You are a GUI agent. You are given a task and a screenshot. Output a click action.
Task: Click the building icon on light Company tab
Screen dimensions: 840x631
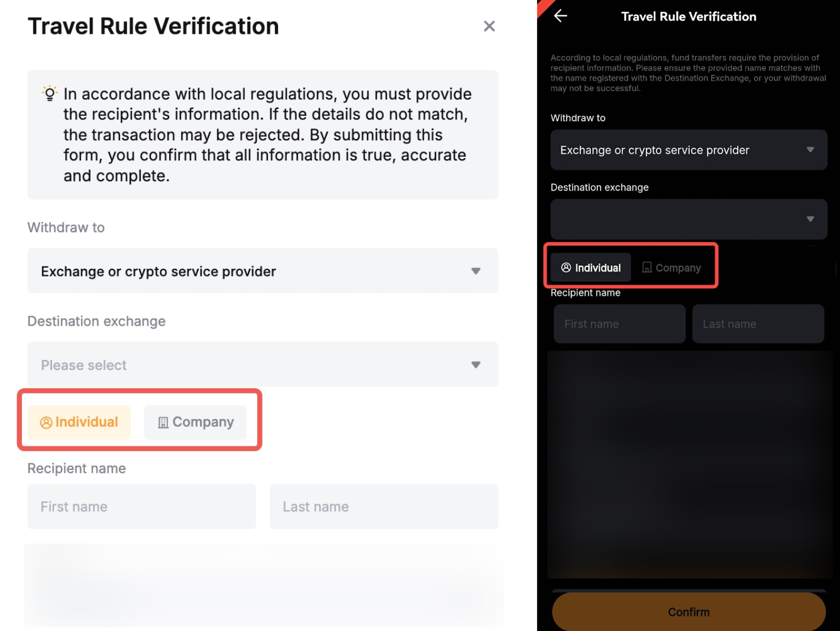pyautogui.click(x=163, y=423)
